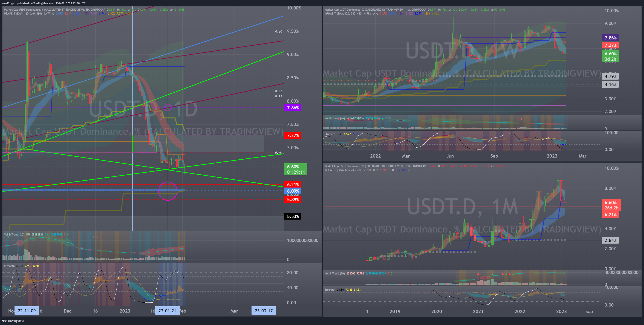Click green 6.60% 3d 2h label on 1W chart
The height and width of the screenshot is (325, 644).
[x=610, y=56]
